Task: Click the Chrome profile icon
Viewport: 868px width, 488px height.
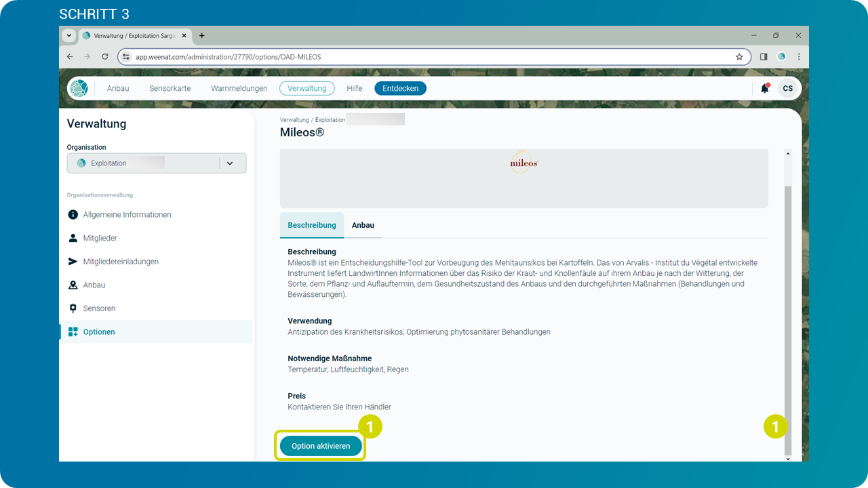Action: (781, 57)
